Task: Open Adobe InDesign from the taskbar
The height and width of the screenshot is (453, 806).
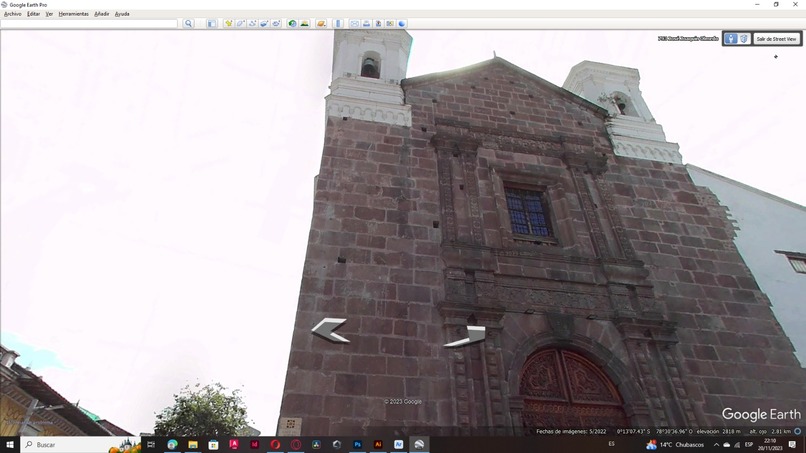Action: coord(254,444)
